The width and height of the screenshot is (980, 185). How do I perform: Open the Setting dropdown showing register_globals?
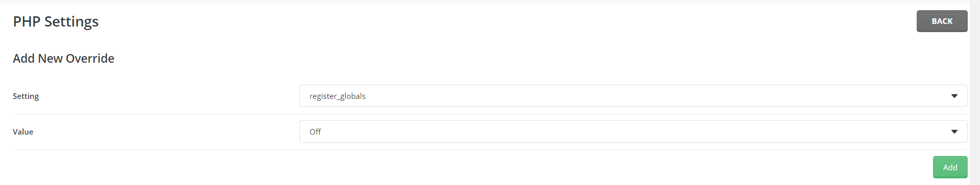633,96
